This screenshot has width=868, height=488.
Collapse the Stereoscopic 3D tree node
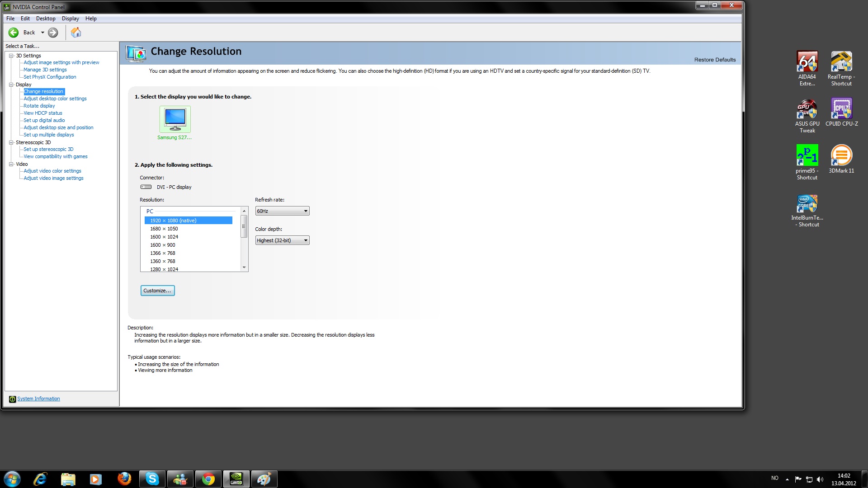(11, 142)
